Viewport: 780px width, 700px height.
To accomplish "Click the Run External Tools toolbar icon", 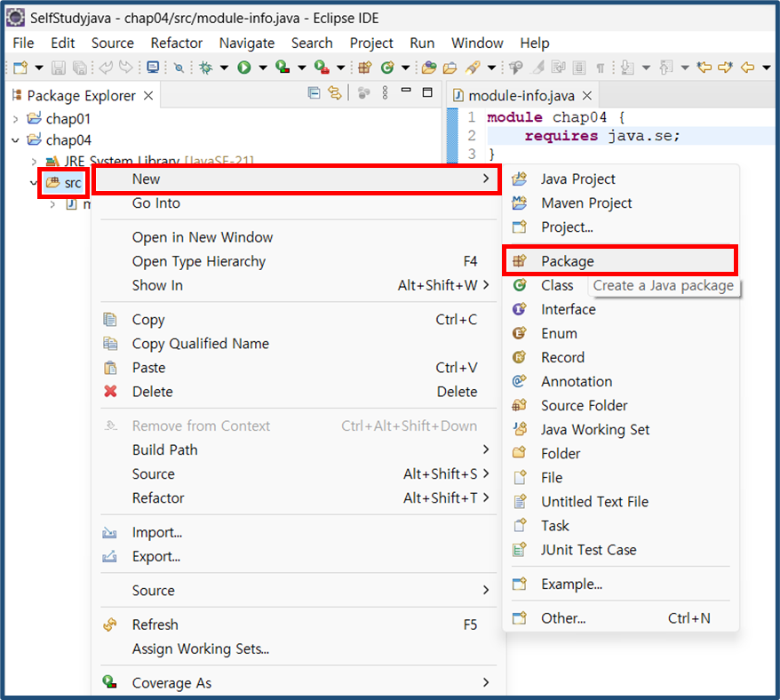I will (x=322, y=68).
